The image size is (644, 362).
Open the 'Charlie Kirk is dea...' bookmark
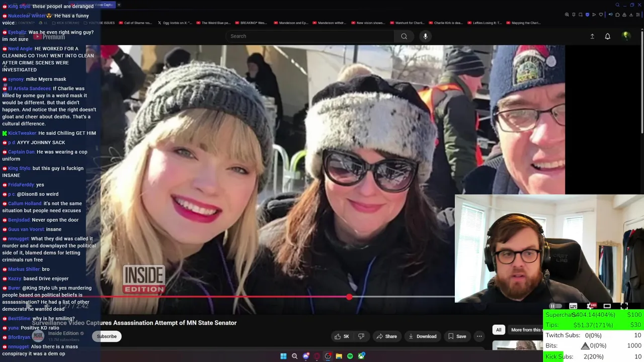pos(445,23)
